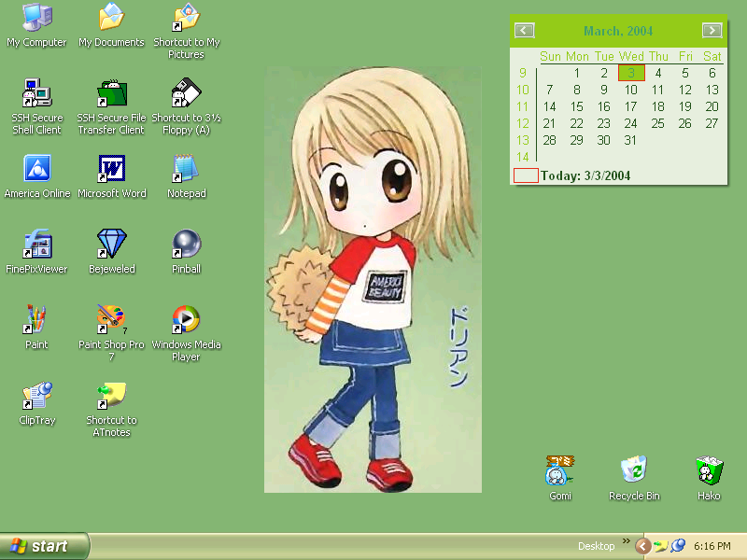Viewport: 747px width, 560px height.
Task: Select the Shortcut to 3½ Floppy (A) icon
Action: point(186,92)
